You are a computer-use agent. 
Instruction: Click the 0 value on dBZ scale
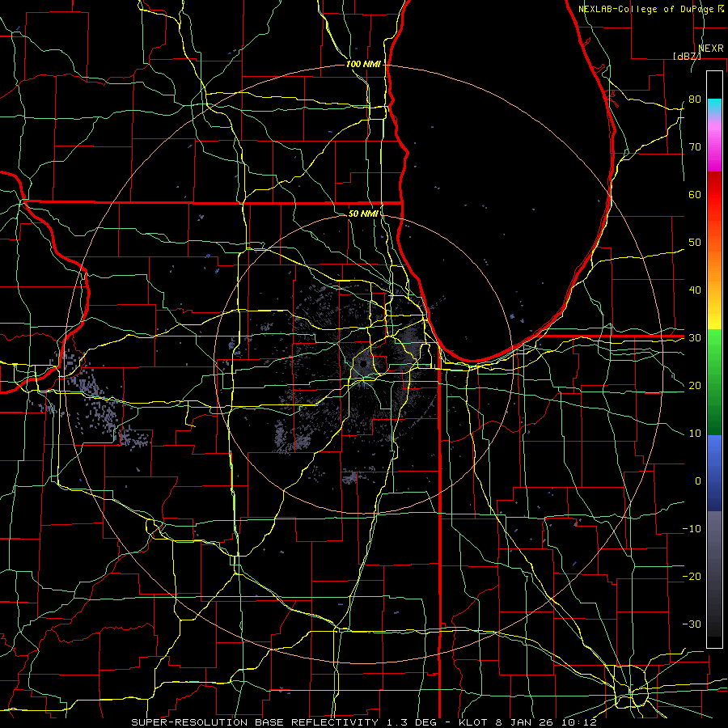698,481
